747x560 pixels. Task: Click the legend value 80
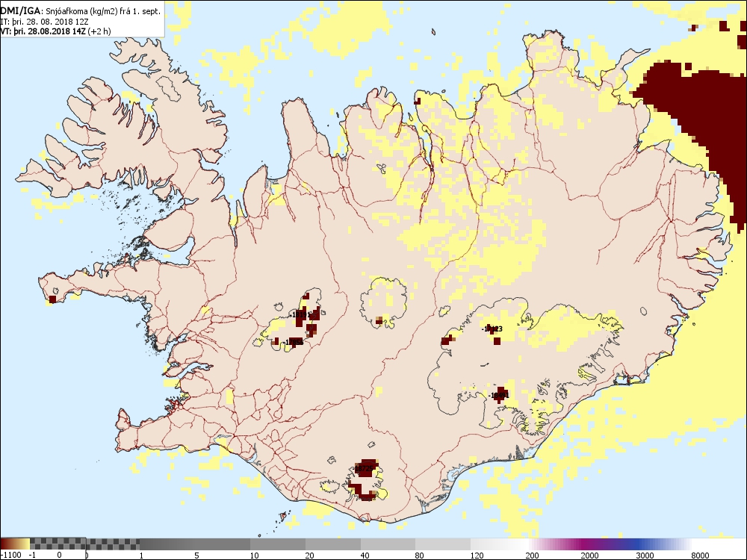click(420, 556)
